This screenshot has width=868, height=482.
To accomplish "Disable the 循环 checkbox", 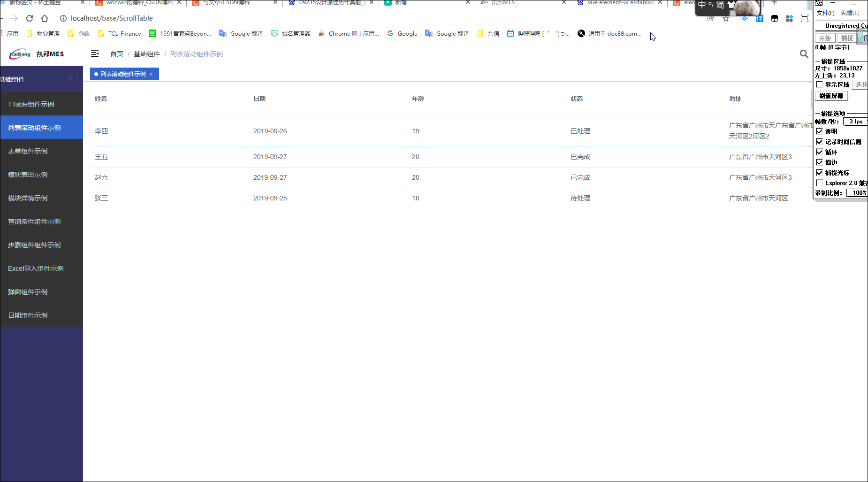I will click(820, 152).
